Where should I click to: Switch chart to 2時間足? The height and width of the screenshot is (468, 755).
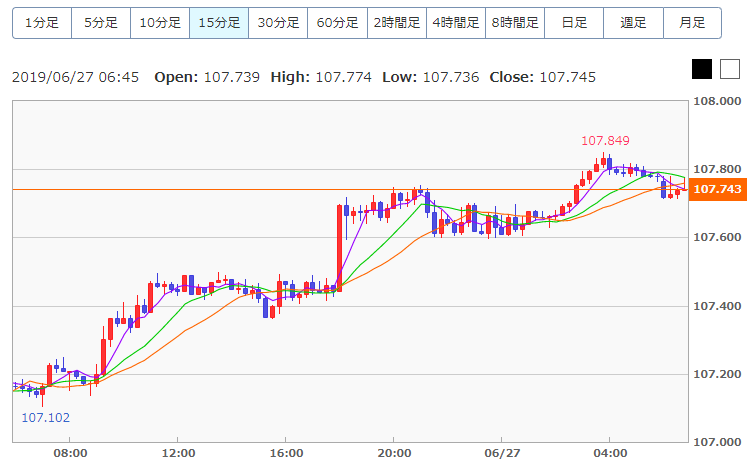click(397, 23)
